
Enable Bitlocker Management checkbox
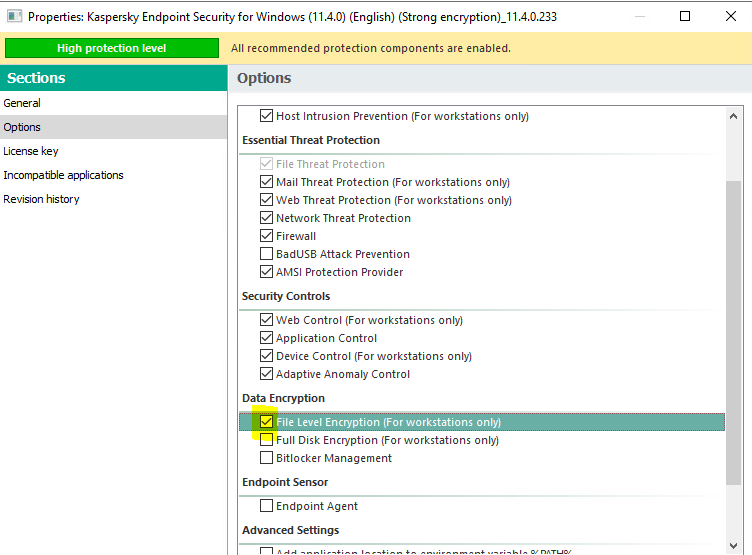point(266,458)
